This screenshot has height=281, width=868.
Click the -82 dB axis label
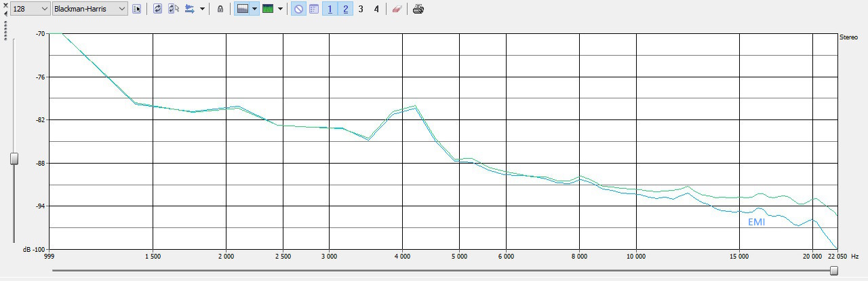tap(41, 120)
